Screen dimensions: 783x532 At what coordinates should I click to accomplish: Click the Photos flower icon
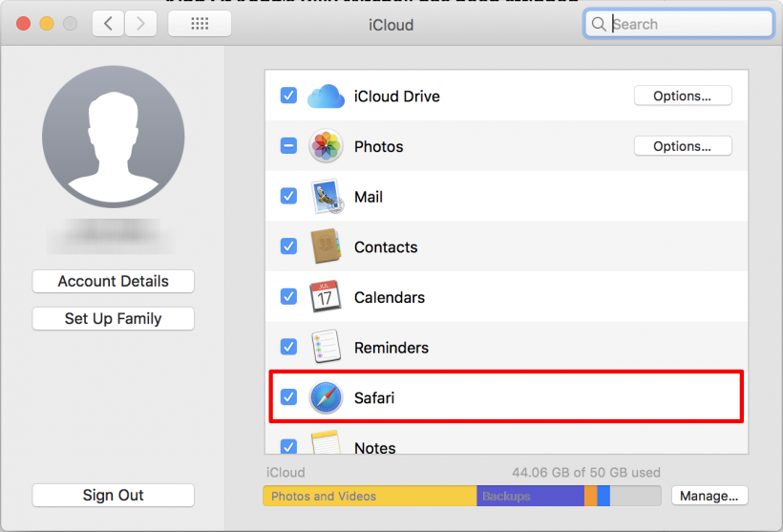[326, 146]
